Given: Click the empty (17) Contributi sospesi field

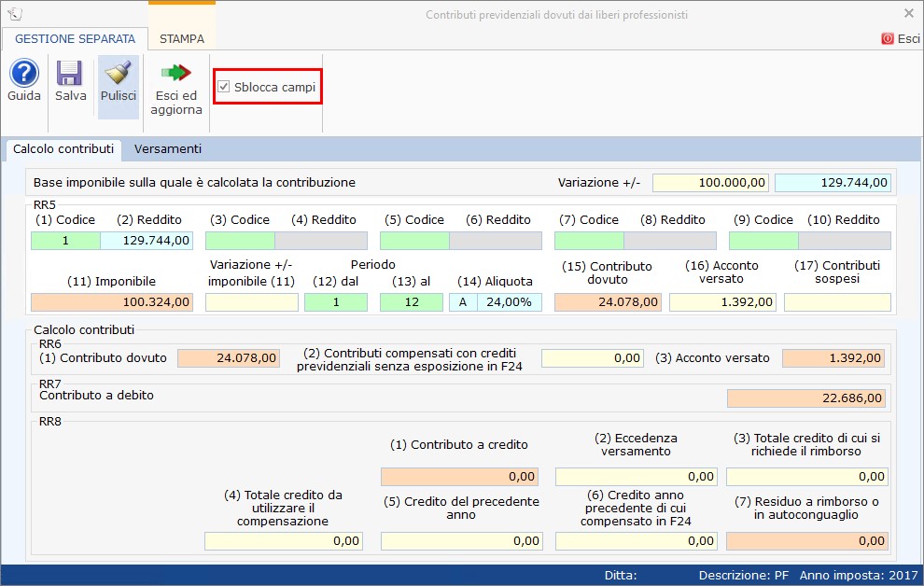Looking at the screenshot, I should tap(837, 302).
